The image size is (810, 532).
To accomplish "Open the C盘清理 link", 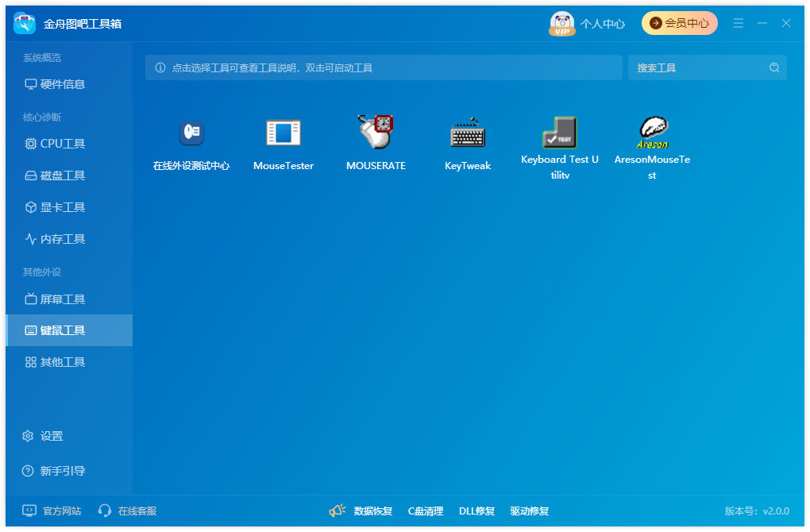I will tap(426, 511).
